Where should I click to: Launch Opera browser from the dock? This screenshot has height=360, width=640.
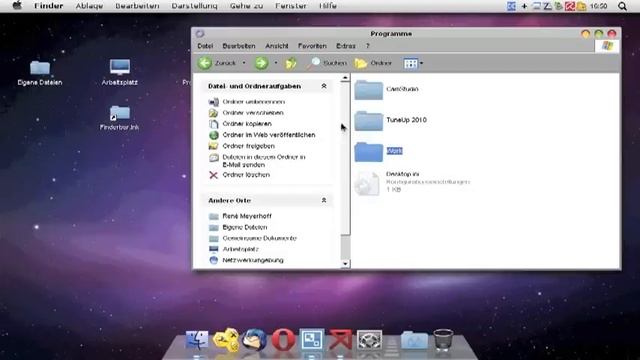click(284, 340)
